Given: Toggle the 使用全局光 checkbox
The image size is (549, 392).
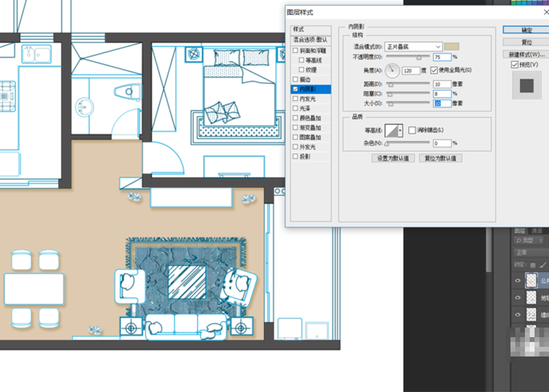Looking at the screenshot, I should coord(434,70).
